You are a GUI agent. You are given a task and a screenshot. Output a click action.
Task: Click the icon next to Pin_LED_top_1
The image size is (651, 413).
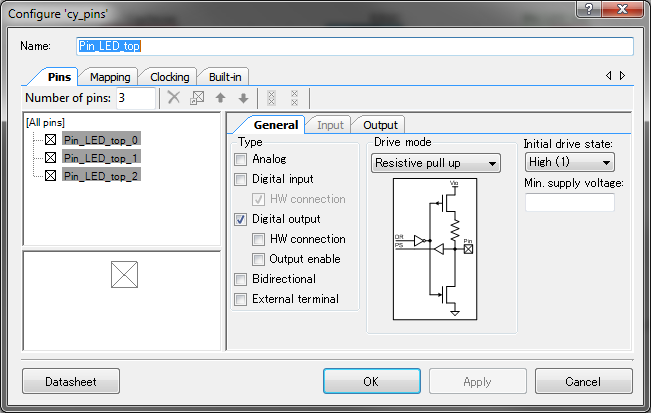pyautogui.click(x=51, y=158)
